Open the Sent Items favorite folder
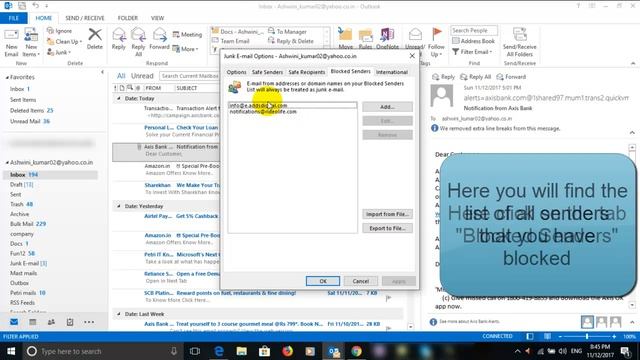Image resolution: width=640 pixels, height=360 pixels. pos(23,100)
